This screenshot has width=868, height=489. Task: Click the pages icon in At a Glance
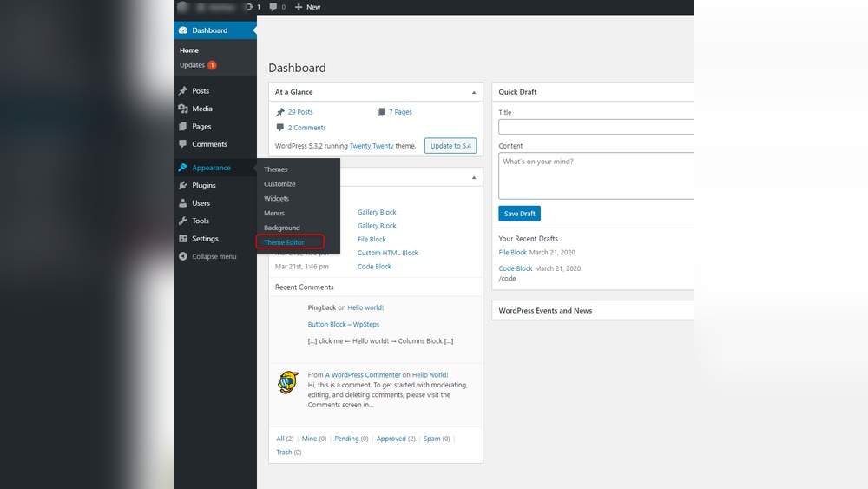coord(381,112)
